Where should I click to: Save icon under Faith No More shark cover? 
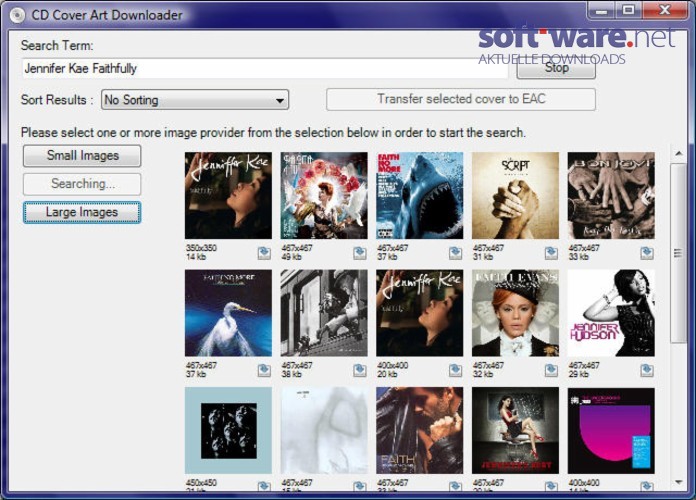tap(455, 253)
